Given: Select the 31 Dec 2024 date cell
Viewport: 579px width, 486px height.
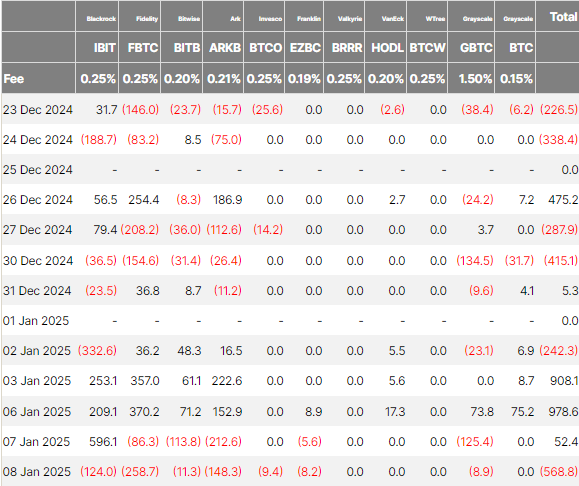Looking at the screenshot, I should point(37,290).
